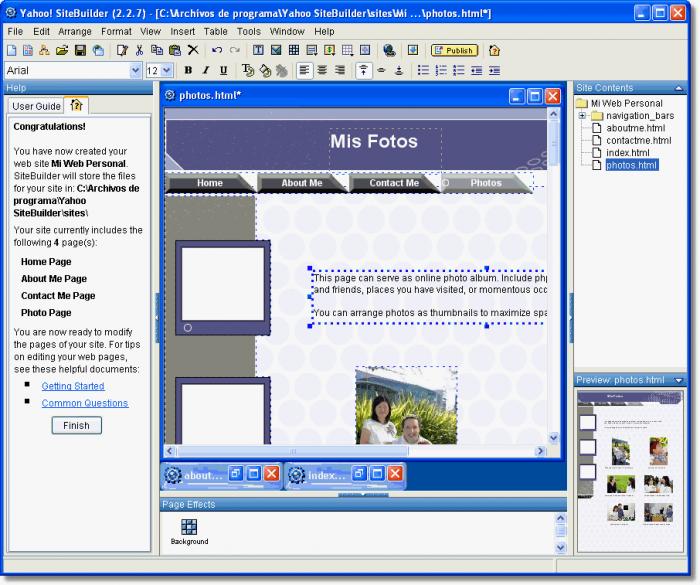The width and height of the screenshot is (700, 585).
Task: Click the About Me navigation button on page
Action: tap(302, 183)
